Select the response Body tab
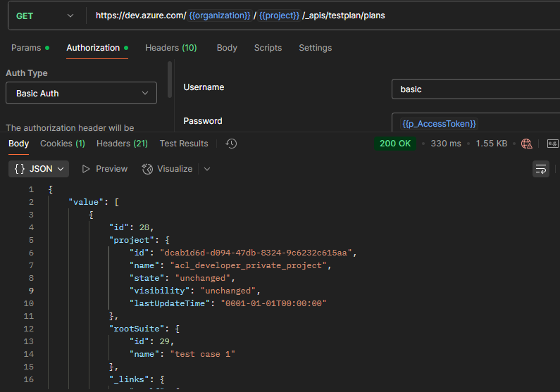 18,144
